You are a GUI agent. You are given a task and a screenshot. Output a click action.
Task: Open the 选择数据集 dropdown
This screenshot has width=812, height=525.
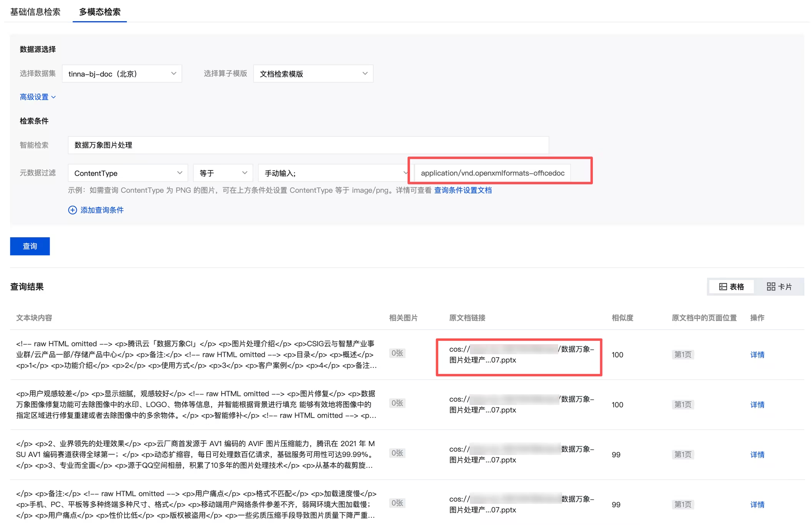121,73
